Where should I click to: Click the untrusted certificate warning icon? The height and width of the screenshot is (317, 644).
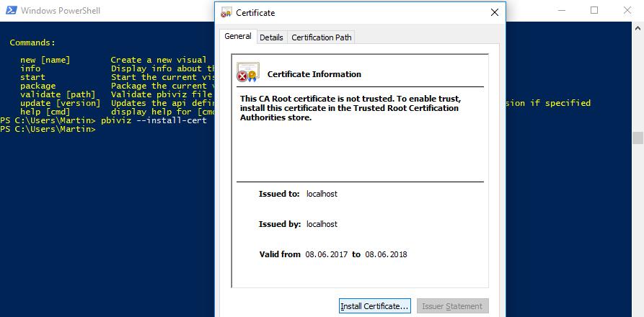(248, 72)
